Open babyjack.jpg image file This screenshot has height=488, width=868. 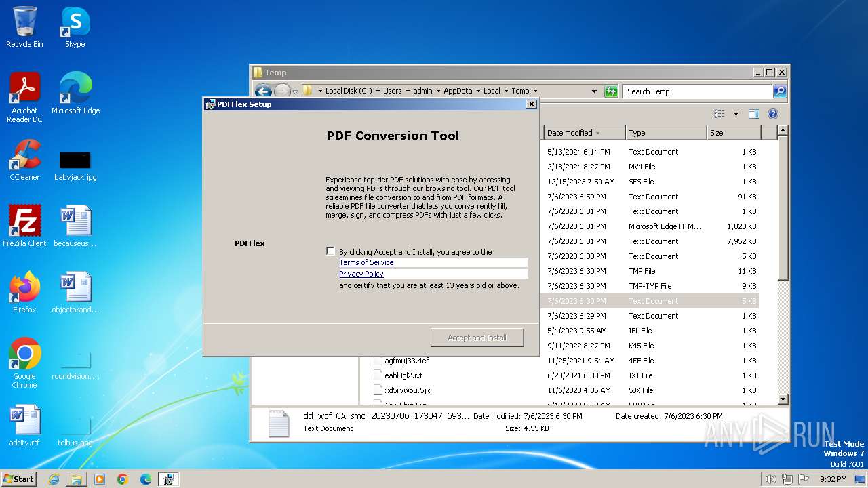click(x=75, y=166)
